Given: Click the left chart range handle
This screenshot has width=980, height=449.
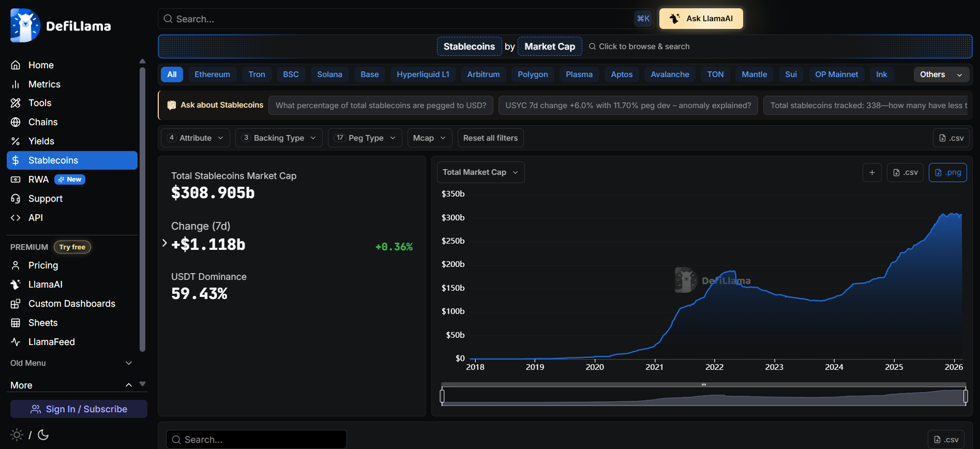Looking at the screenshot, I should [x=442, y=396].
